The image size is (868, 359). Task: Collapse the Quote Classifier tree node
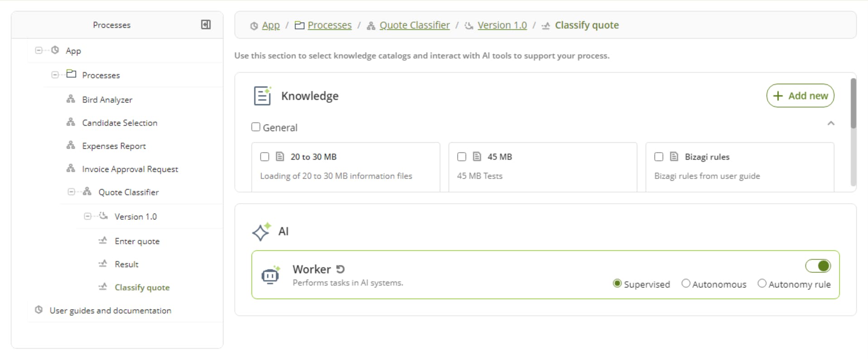[x=71, y=192]
